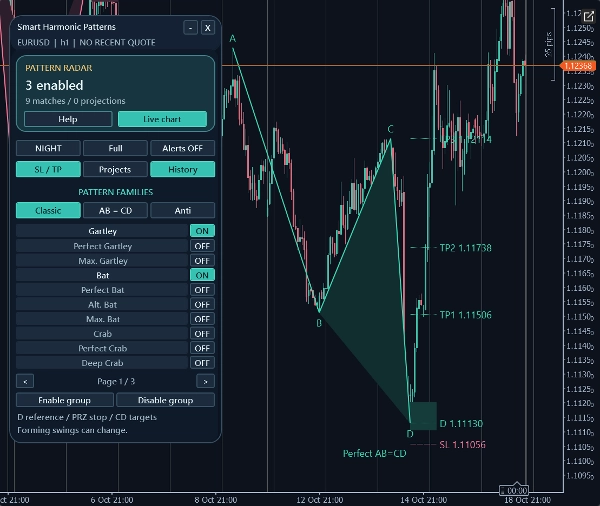Select the Anti pattern family tab
The height and width of the screenshot is (506, 600).
(183, 211)
